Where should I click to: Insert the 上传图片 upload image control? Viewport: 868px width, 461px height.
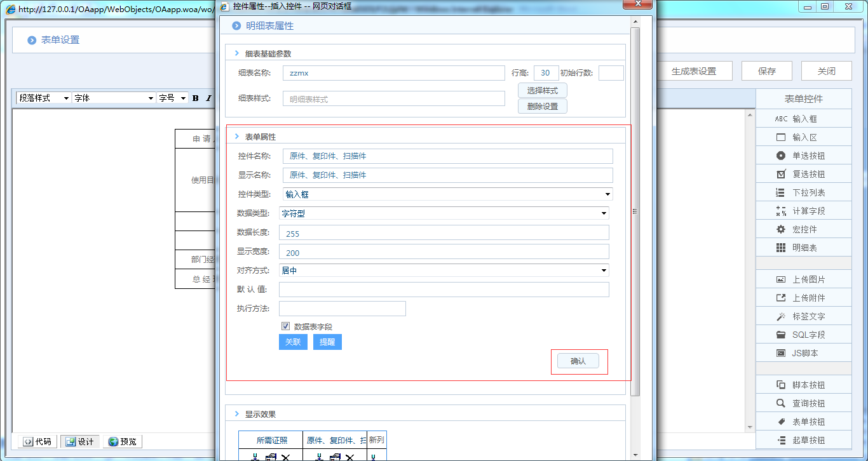[803, 279]
